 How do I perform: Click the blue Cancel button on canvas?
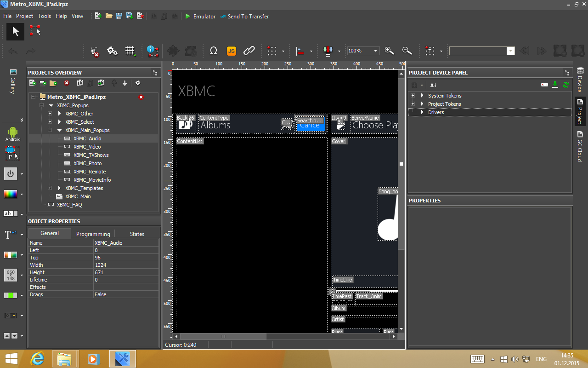311,124
